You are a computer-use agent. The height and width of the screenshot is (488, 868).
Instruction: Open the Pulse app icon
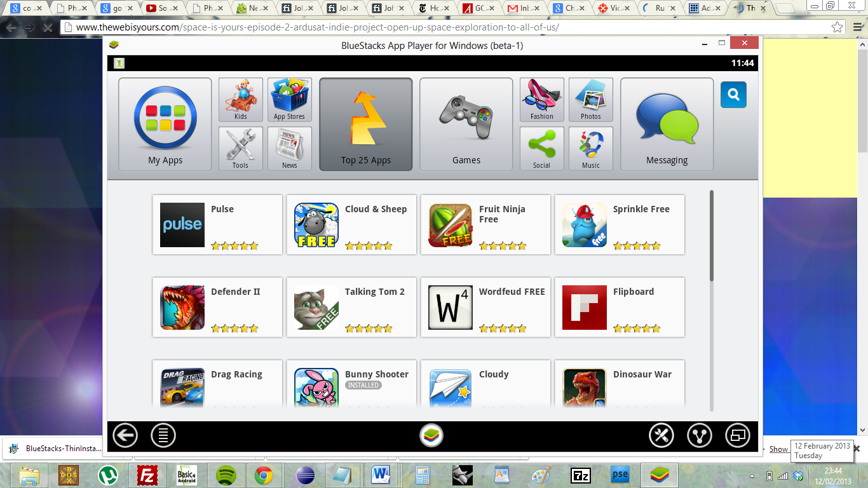tap(182, 225)
